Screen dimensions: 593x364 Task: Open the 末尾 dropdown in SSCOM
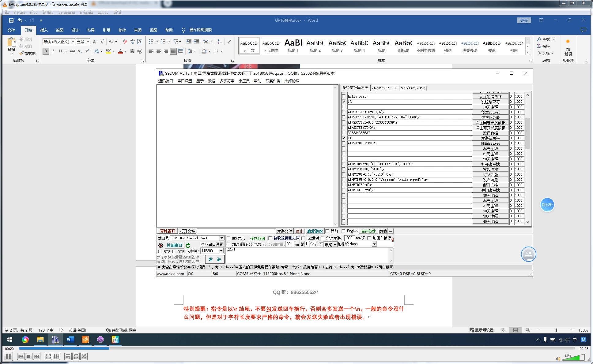pyautogui.click(x=335, y=244)
